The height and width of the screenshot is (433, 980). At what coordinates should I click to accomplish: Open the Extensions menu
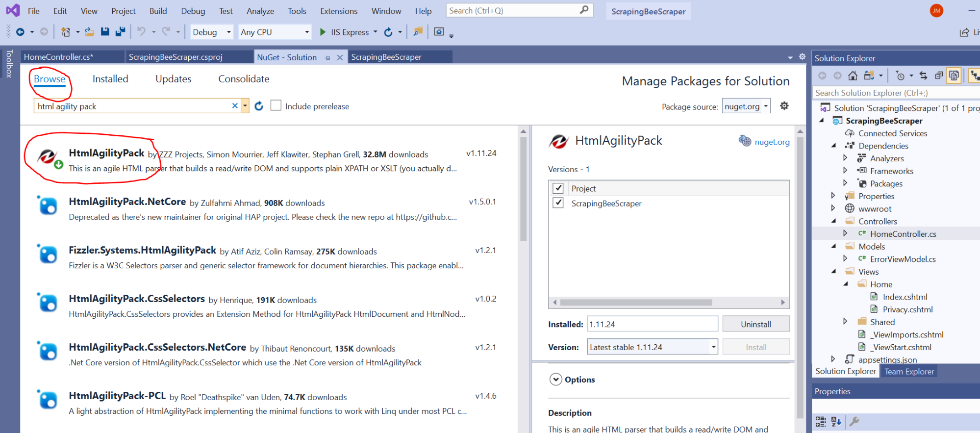pyautogui.click(x=339, y=11)
